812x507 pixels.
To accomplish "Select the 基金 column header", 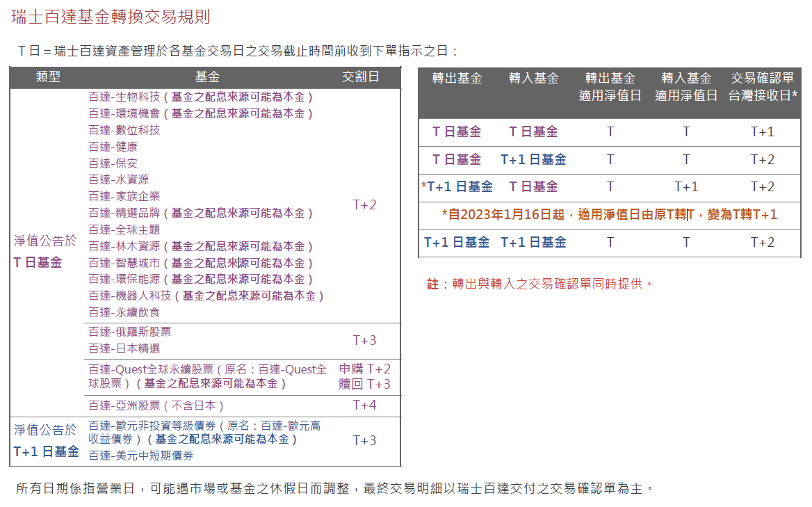I will click(207, 77).
